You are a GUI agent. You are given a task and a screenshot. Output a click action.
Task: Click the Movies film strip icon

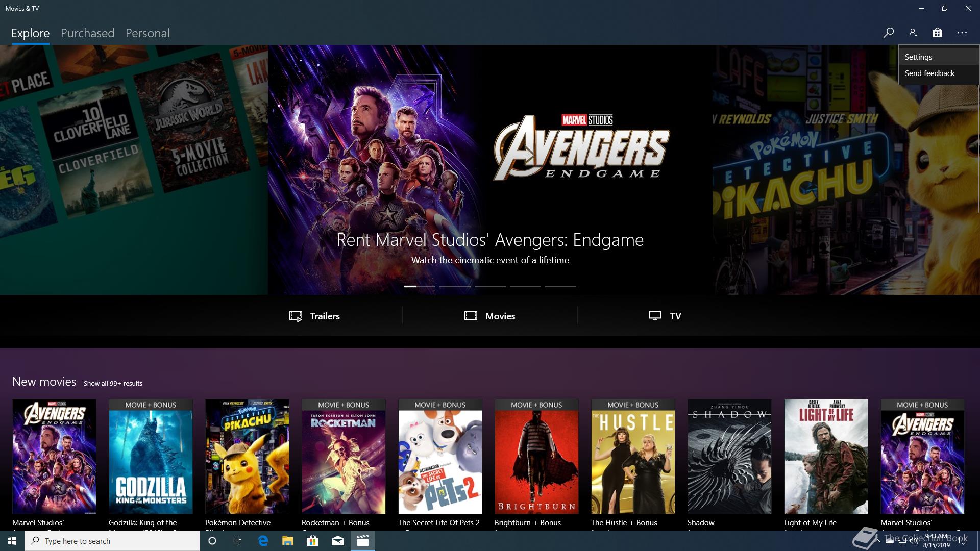(x=471, y=316)
